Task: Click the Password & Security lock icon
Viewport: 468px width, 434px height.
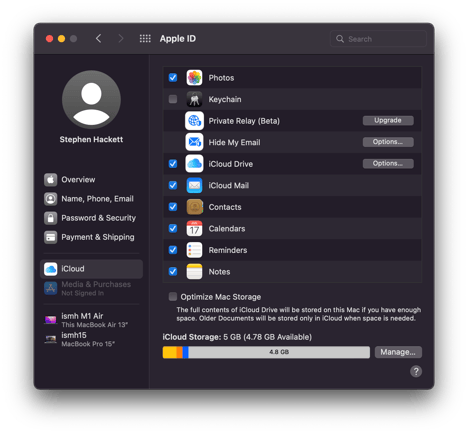Action: [x=51, y=218]
